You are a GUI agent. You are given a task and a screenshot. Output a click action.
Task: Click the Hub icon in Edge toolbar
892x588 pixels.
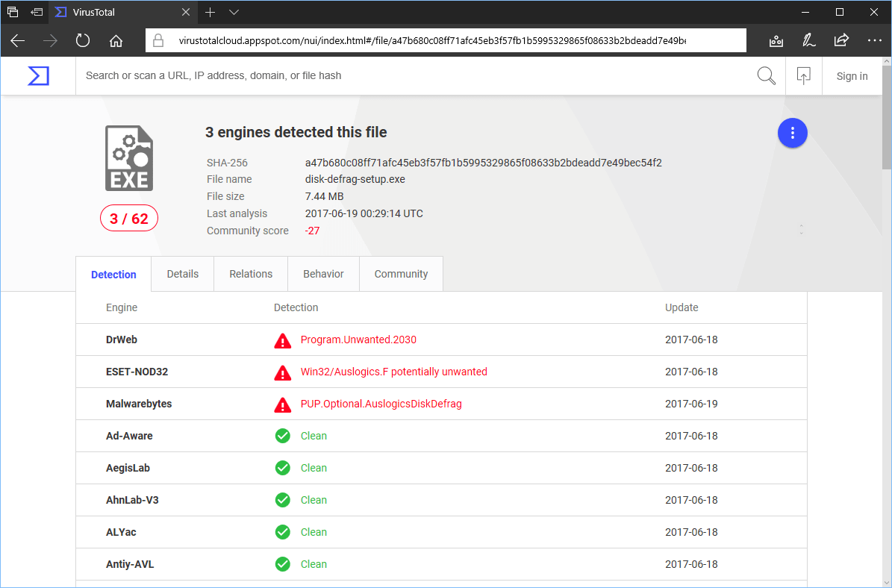pos(776,40)
